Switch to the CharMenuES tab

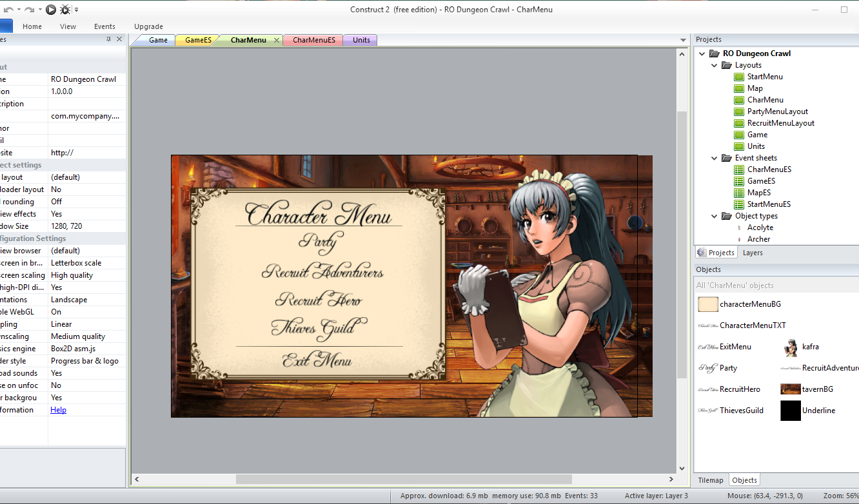point(313,40)
